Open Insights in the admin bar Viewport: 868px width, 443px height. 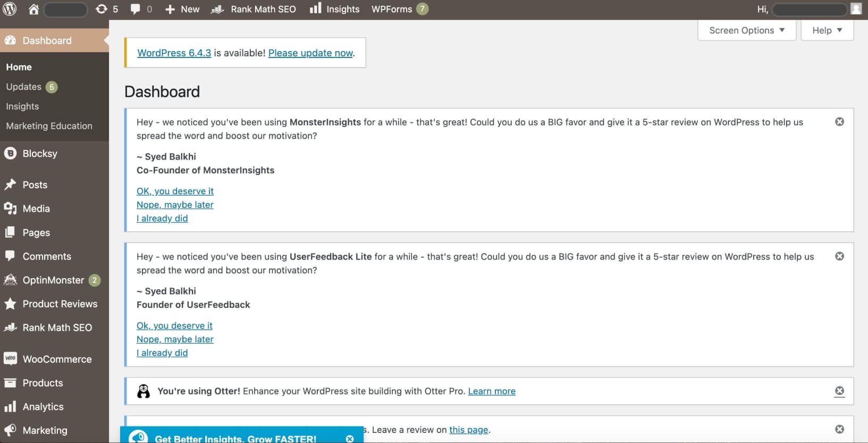(x=335, y=9)
